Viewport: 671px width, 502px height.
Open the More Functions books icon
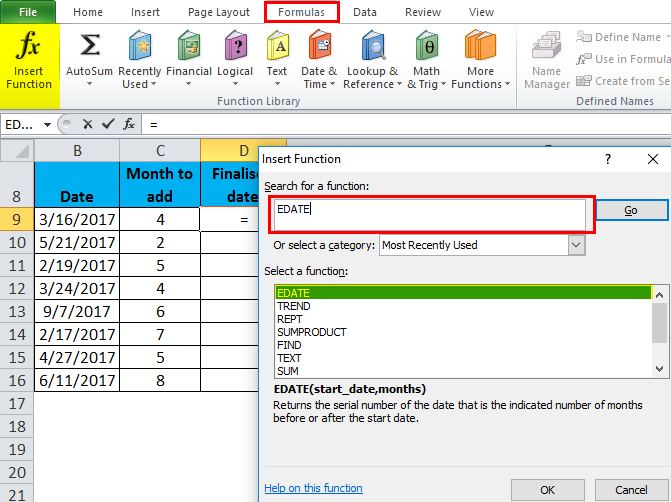(x=480, y=59)
